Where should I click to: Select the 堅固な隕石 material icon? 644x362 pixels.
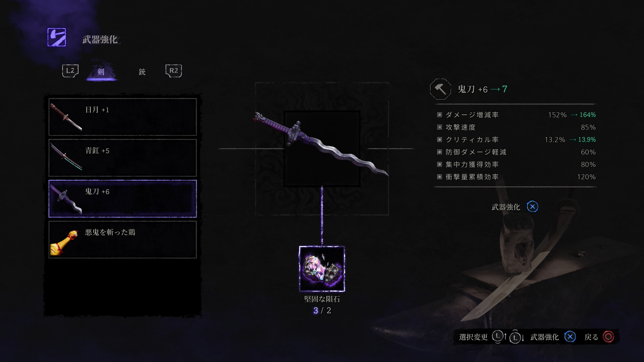(322, 268)
